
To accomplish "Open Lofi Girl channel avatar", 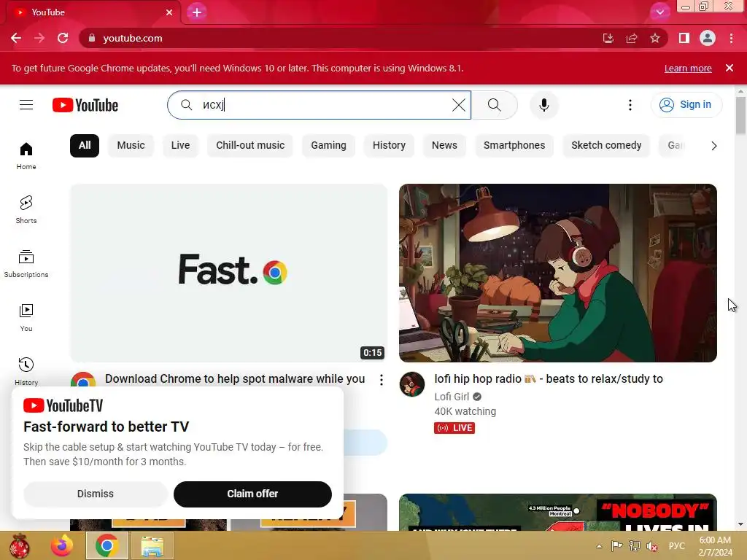I will 412,384.
